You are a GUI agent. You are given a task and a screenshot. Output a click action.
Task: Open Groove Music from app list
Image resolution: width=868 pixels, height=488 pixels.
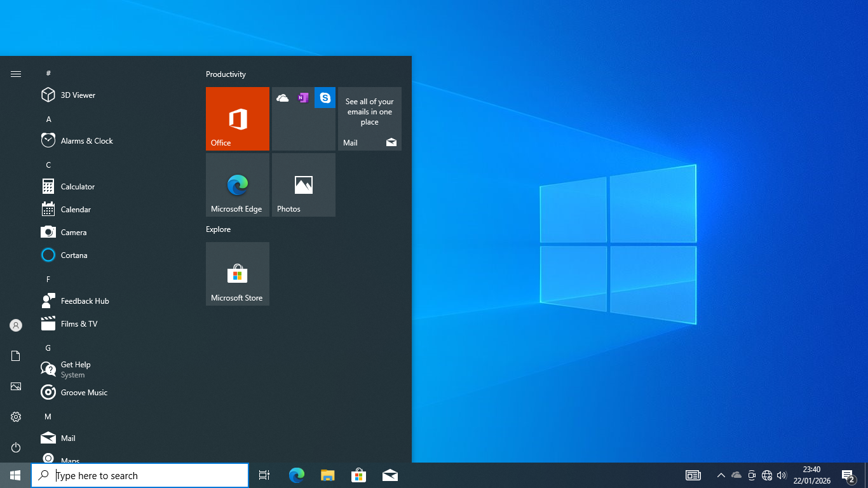point(84,393)
